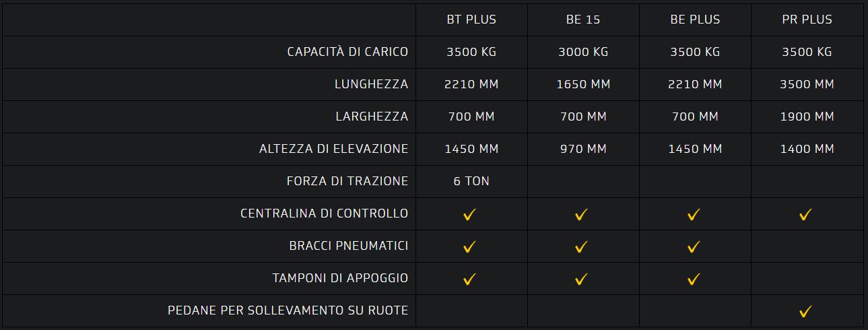The image size is (868, 330).
Task: Select the BE 15 column header
Action: pyautogui.click(x=583, y=20)
